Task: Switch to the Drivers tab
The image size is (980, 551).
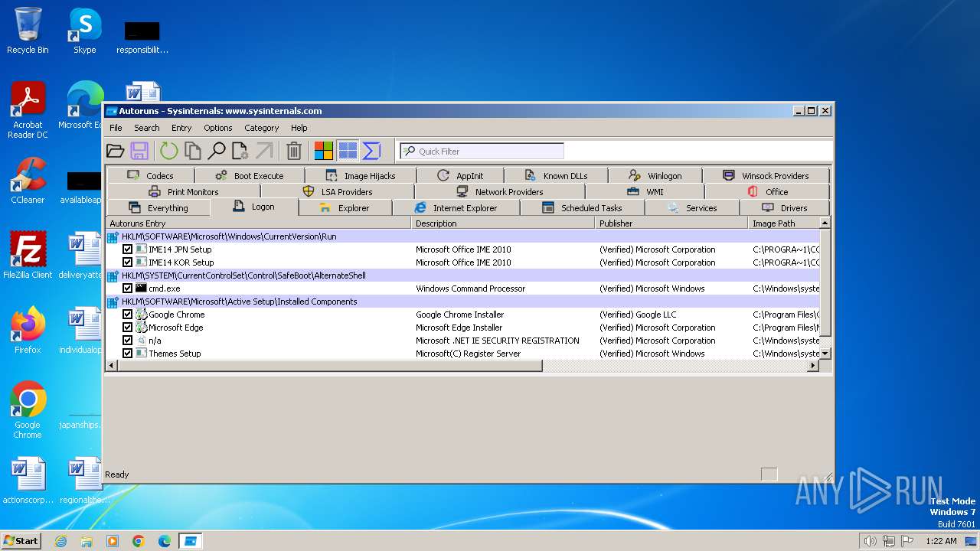Action: click(785, 207)
